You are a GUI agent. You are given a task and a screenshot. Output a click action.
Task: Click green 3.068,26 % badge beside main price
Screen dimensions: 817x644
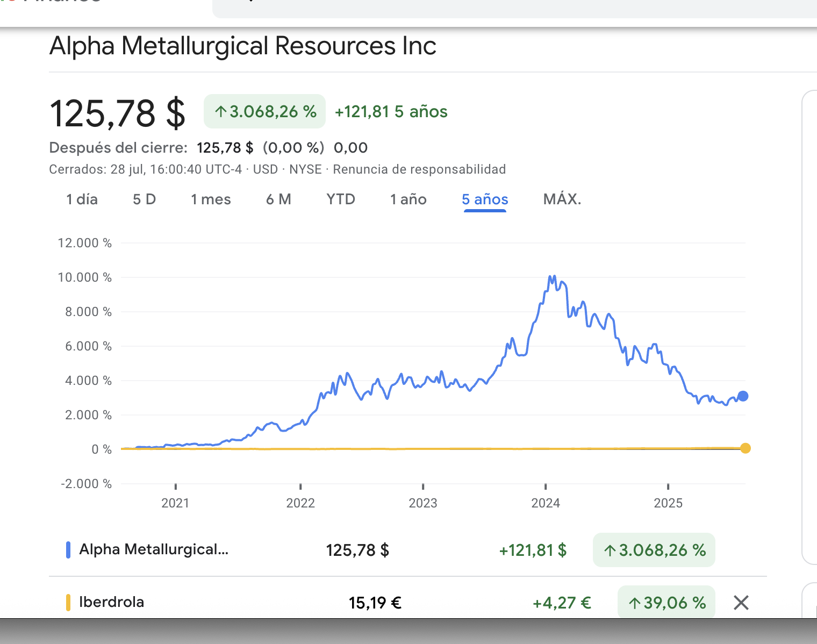pos(264,111)
